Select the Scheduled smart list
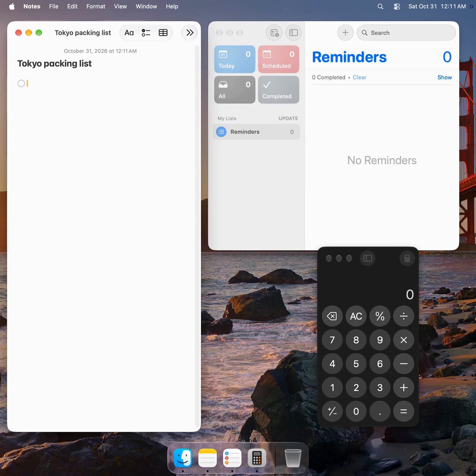The width and height of the screenshot is (476, 476). (x=279, y=59)
